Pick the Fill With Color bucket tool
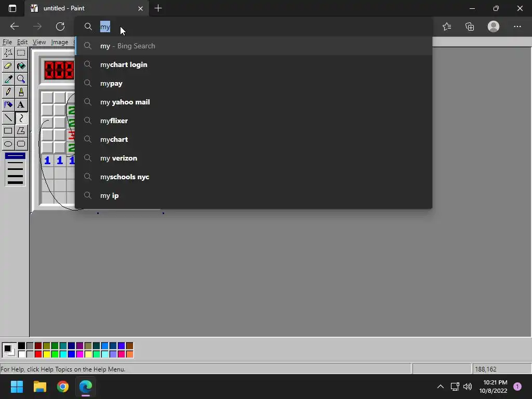This screenshot has width=532, height=399. pyautogui.click(x=21, y=66)
